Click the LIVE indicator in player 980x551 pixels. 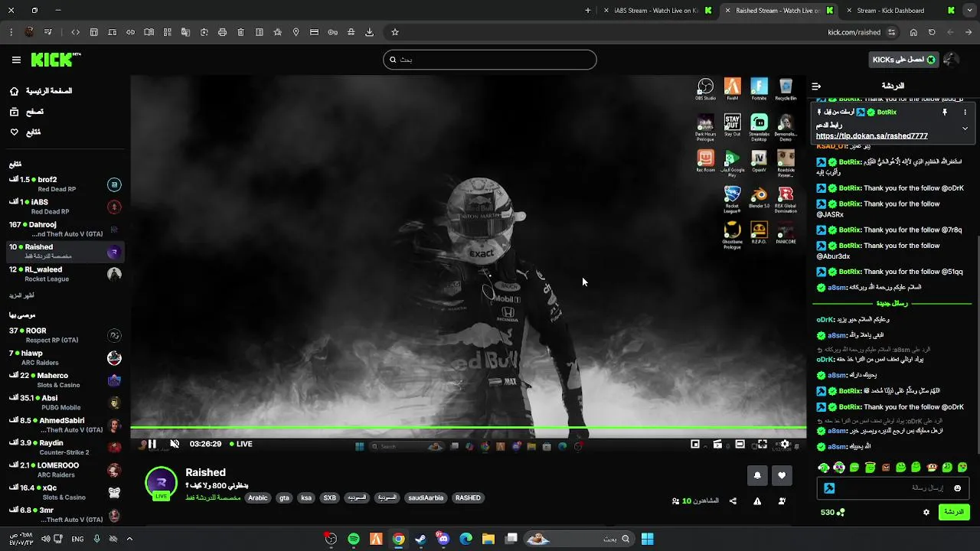240,444
